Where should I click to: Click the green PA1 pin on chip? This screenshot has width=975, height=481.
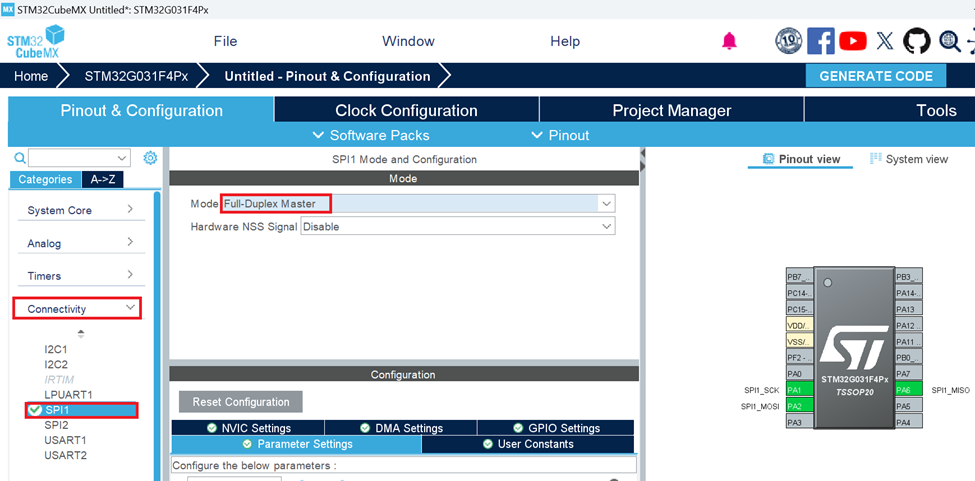(800, 390)
